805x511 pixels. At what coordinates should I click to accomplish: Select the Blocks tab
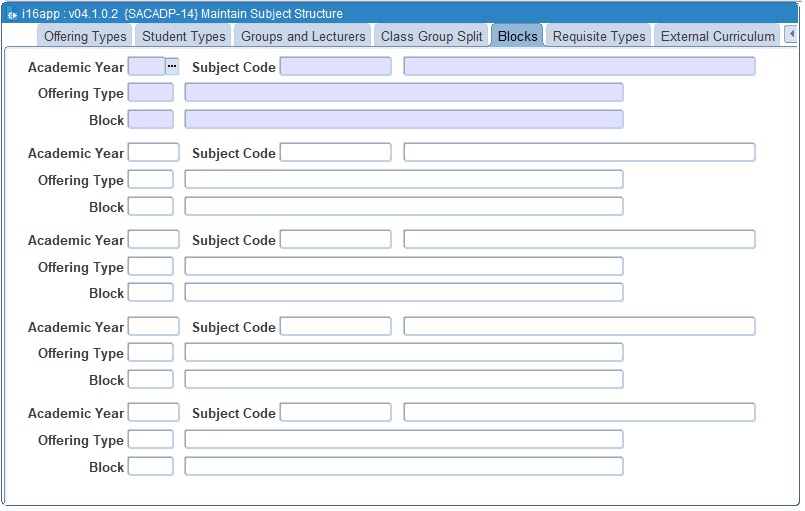(x=517, y=36)
